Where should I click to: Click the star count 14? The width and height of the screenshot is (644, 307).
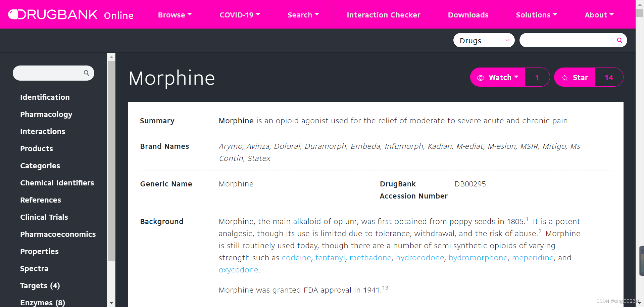(609, 78)
